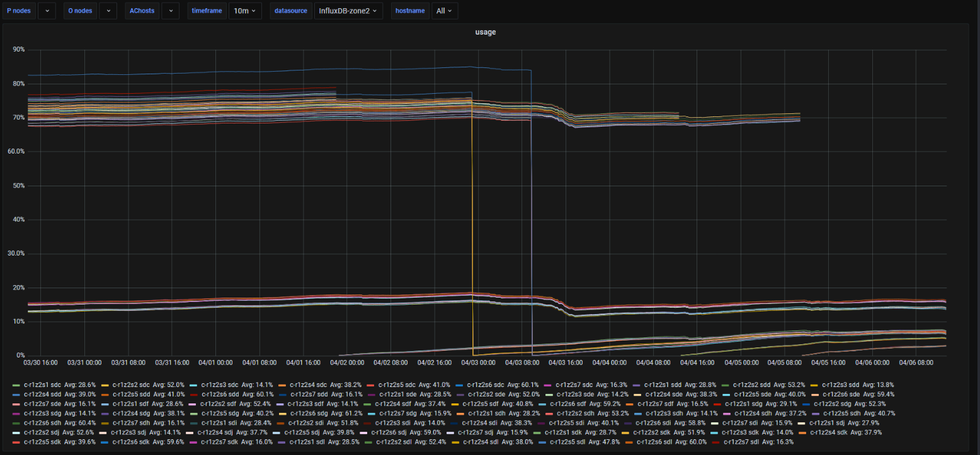This screenshot has height=455, width=980.
Task: Open the AChosts variable dropdown
Action: (170, 11)
